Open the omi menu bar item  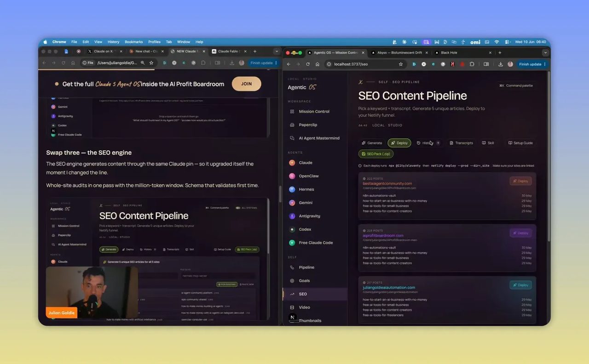[475, 42]
